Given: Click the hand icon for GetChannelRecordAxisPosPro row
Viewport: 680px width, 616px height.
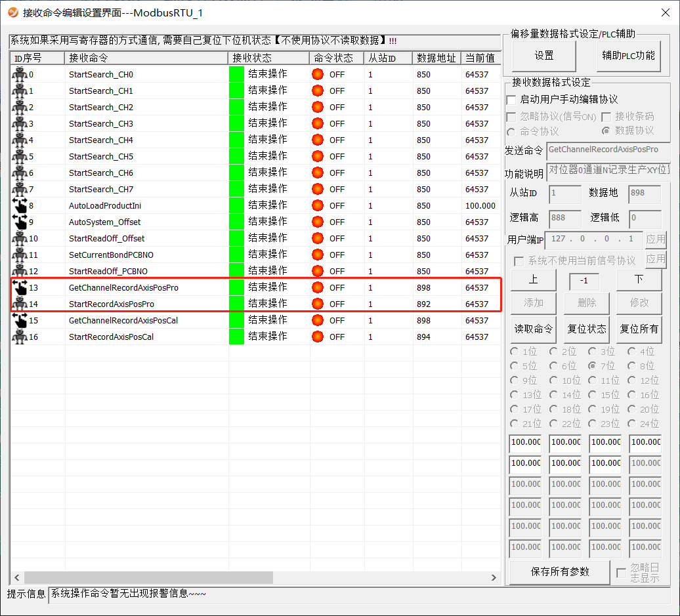Looking at the screenshot, I should 19,287.
